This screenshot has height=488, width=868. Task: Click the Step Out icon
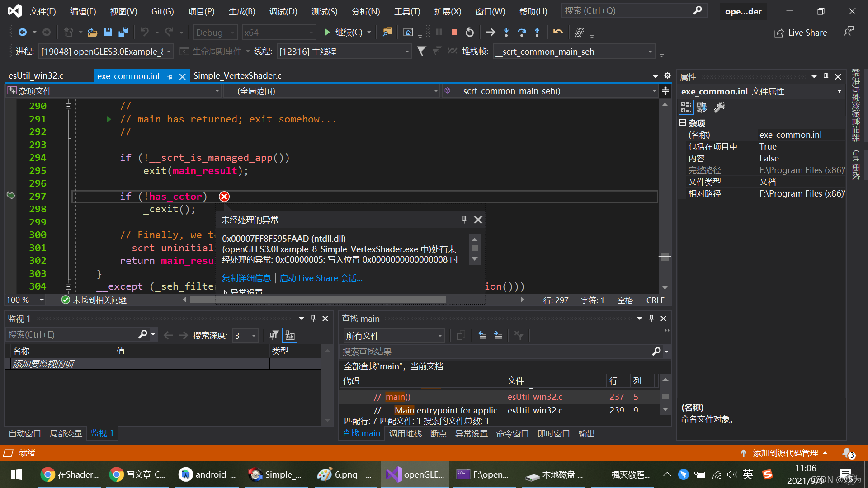537,32
